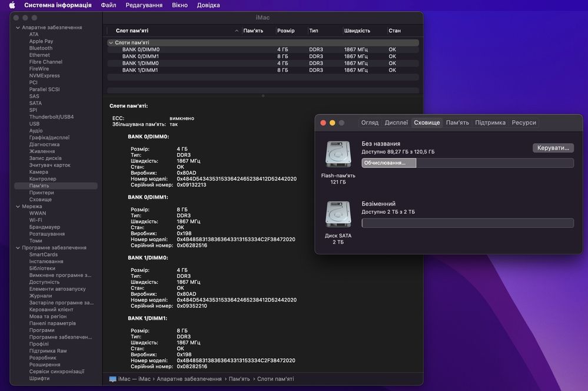Select the BANK 1/DIMM0 table row
Image resolution: width=588 pixels, height=391 pixels.
(263, 64)
